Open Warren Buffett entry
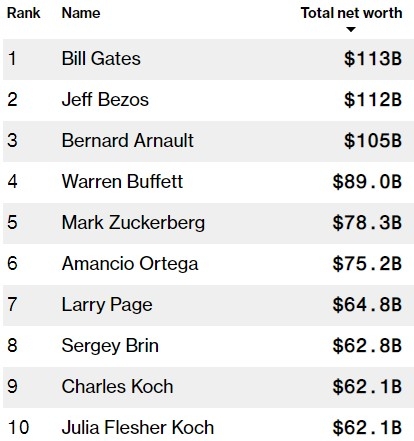The width and height of the screenshot is (414, 441). click(x=122, y=181)
